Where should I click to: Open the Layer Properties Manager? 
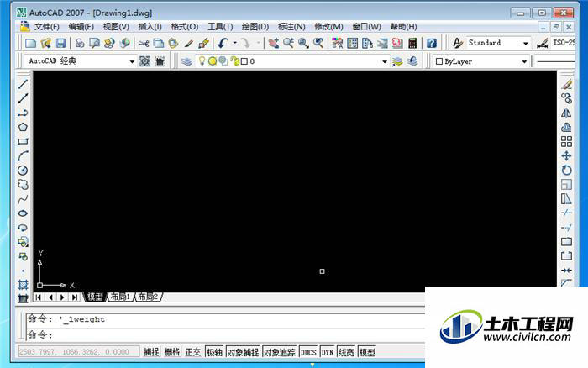[x=186, y=61]
